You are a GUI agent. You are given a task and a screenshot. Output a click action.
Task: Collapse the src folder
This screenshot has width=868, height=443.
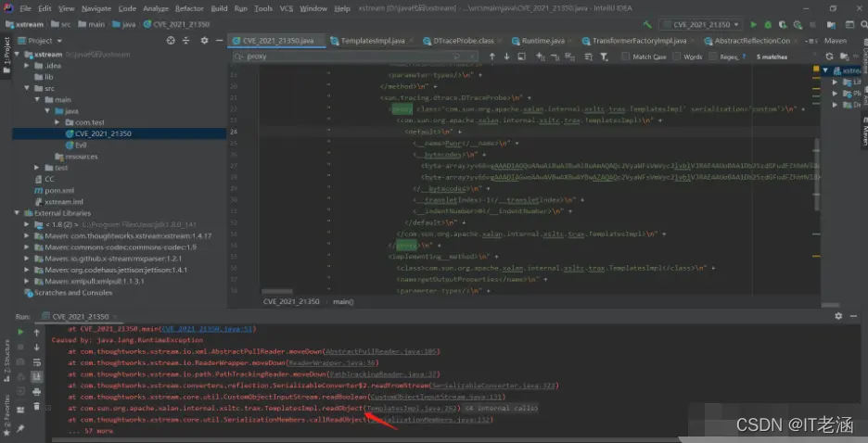[27, 88]
